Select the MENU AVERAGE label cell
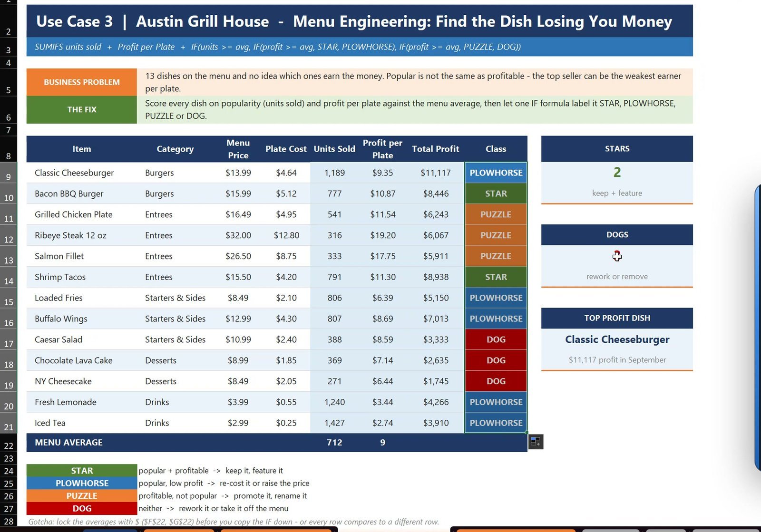 tap(82, 443)
